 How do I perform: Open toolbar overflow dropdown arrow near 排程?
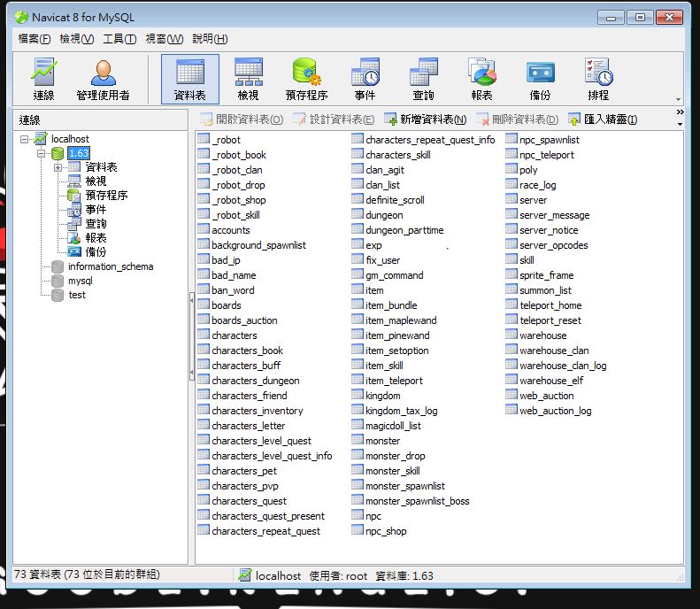pyautogui.click(x=678, y=99)
